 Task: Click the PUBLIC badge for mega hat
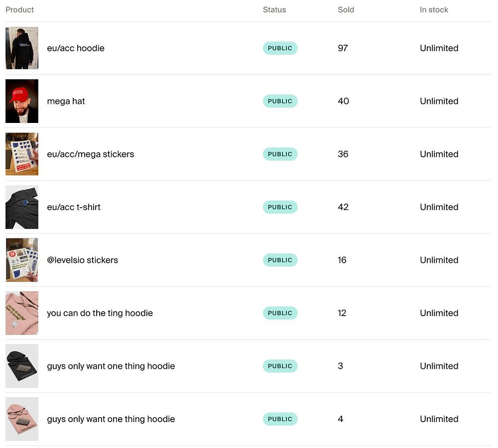point(280,101)
